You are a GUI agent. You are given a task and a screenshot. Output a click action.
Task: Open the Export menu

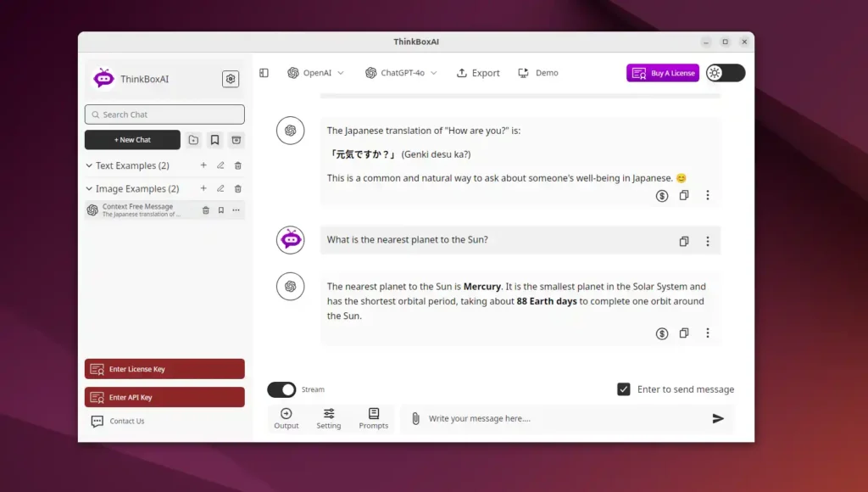tap(477, 73)
